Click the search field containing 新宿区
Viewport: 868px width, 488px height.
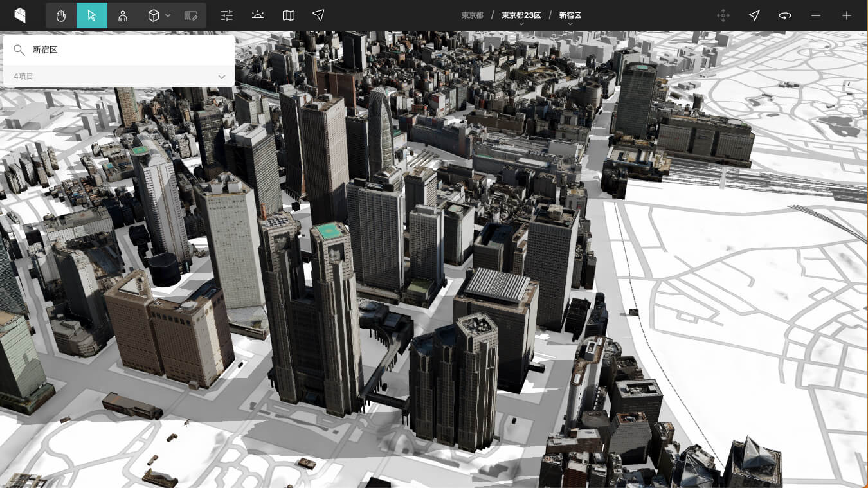tap(119, 50)
